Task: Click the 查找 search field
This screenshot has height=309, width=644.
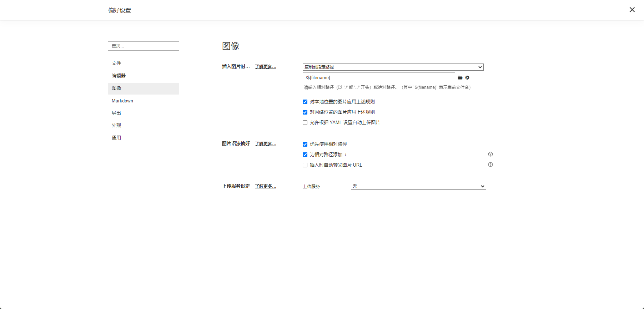Action: coord(144,46)
